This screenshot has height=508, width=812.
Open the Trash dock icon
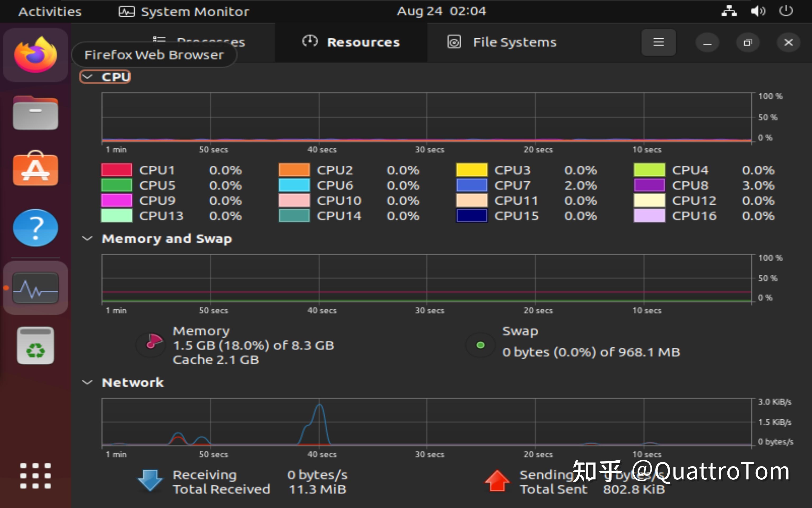pos(36,345)
